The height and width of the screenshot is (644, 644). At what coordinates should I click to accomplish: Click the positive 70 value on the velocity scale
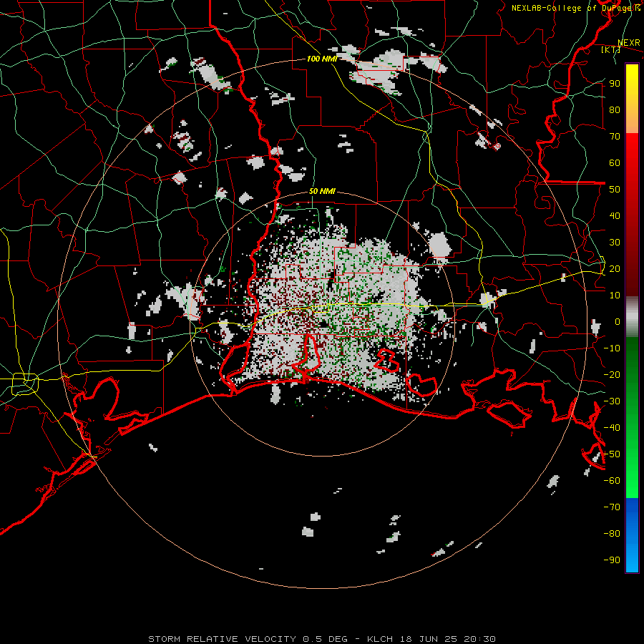[x=615, y=137]
